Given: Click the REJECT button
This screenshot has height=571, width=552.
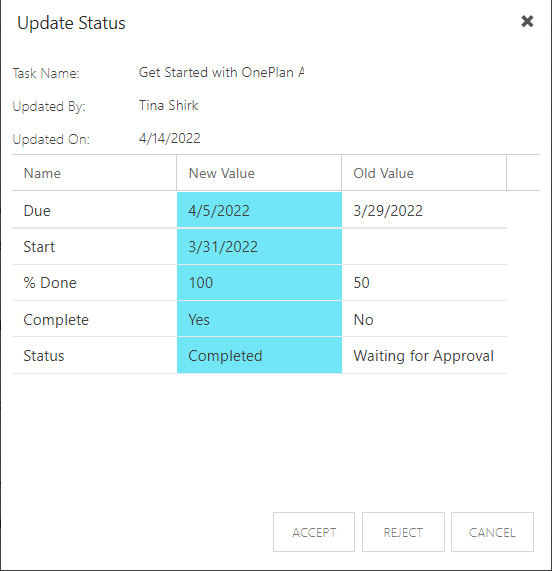Looking at the screenshot, I should pos(403,532).
